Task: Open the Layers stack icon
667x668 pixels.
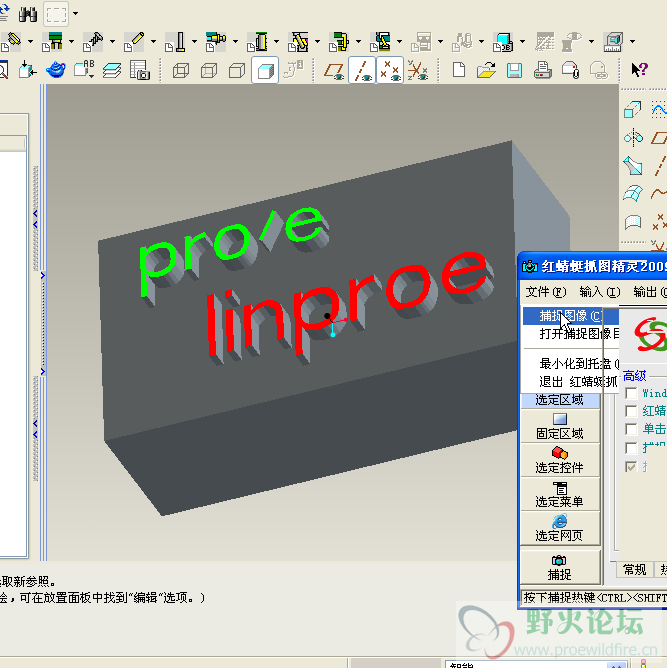Action: tap(112, 70)
